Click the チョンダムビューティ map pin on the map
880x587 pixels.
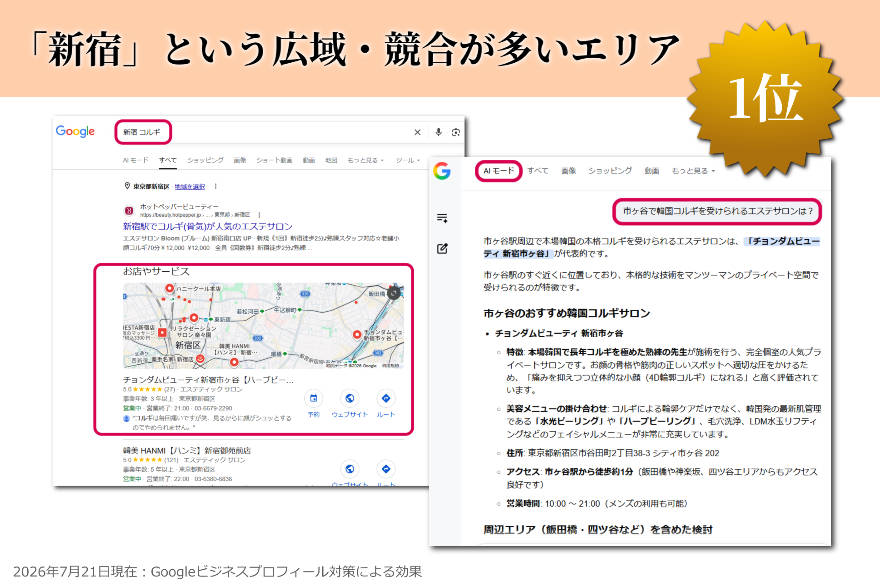[356, 334]
